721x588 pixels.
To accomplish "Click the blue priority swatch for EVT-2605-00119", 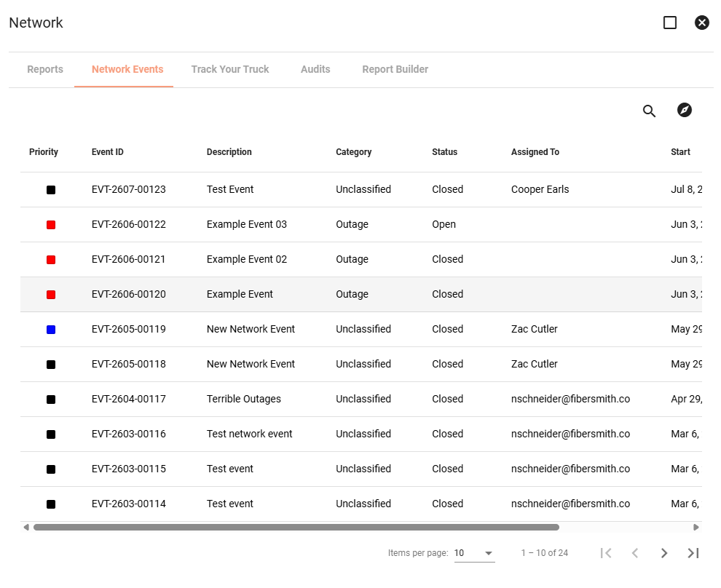I will click(x=51, y=330).
